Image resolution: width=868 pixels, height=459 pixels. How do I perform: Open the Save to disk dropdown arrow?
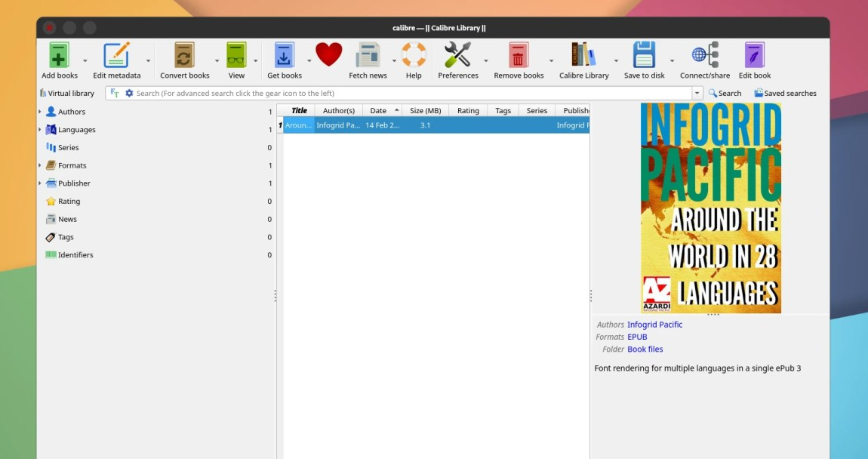point(672,61)
